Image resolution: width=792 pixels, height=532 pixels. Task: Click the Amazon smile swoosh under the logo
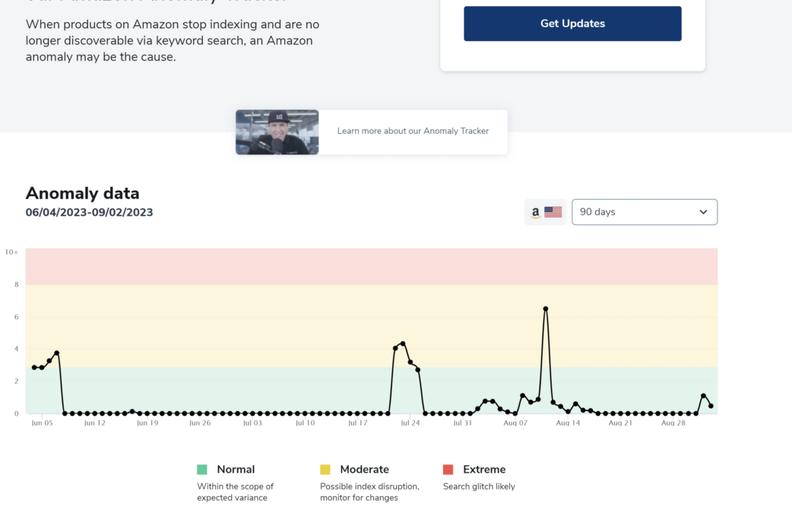534,216
